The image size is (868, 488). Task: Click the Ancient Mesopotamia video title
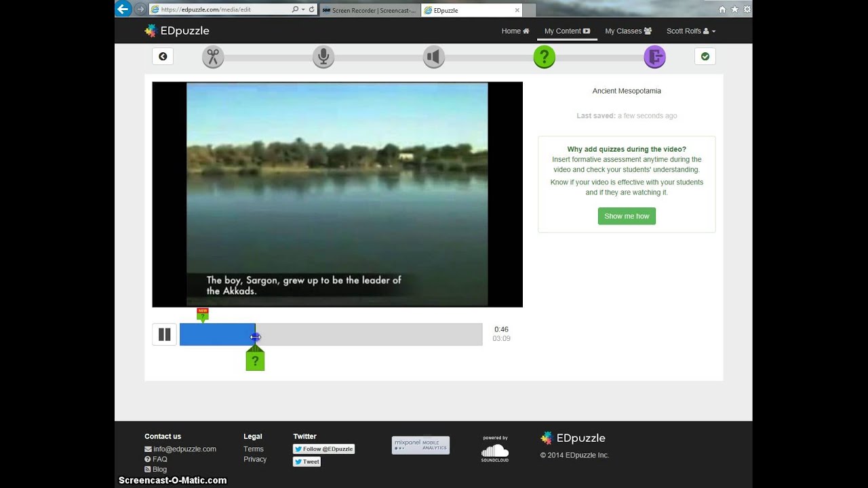(x=627, y=91)
